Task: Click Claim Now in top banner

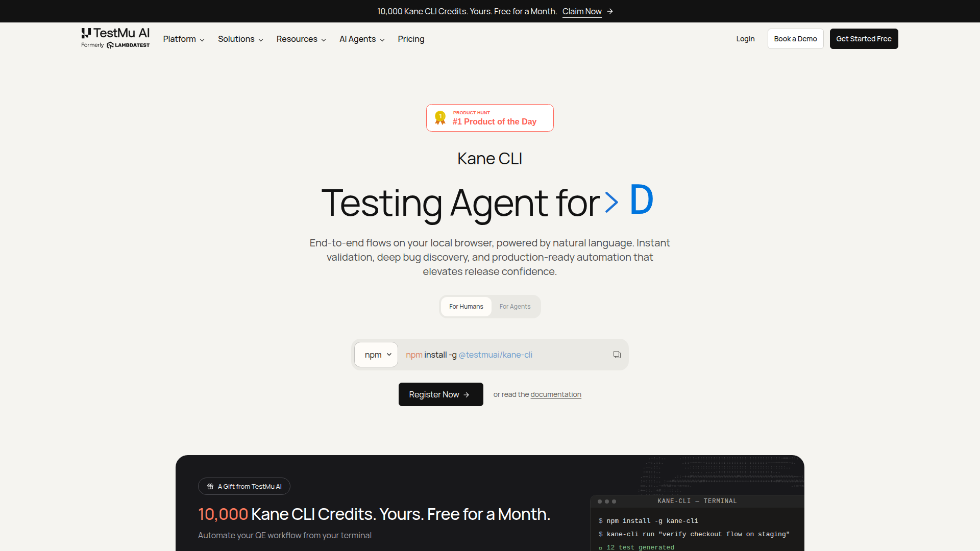Action: pyautogui.click(x=582, y=11)
